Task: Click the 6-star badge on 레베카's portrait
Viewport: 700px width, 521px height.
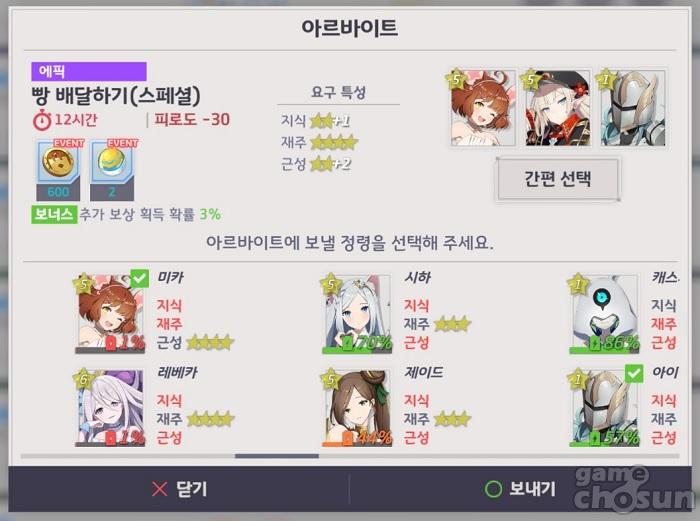Action: coord(83,379)
